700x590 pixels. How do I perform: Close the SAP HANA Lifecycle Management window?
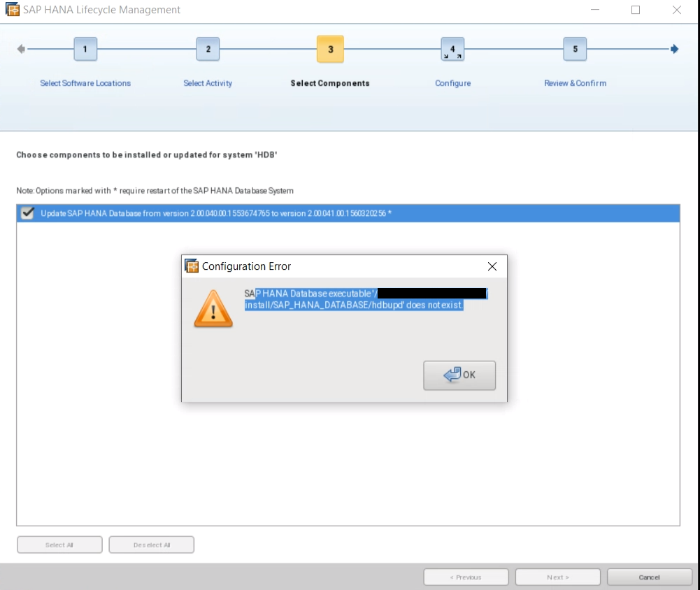677,9
